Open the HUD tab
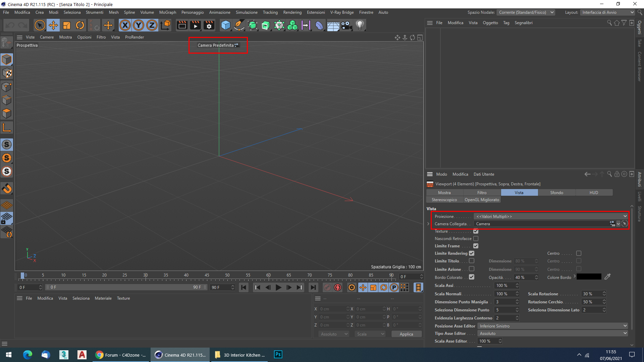 coord(594,192)
